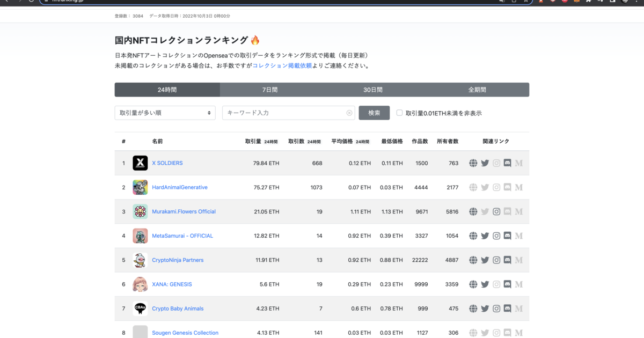Open the Instagram icon for X SOLDIERS
This screenshot has width=644, height=338.
tap(496, 163)
